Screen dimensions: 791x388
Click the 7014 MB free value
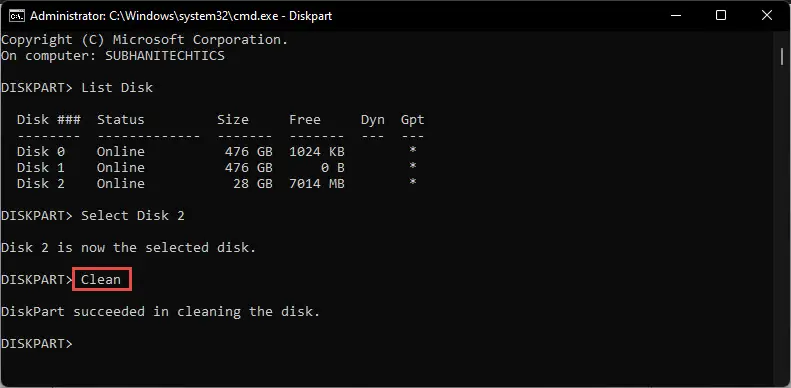pyautogui.click(x=317, y=184)
